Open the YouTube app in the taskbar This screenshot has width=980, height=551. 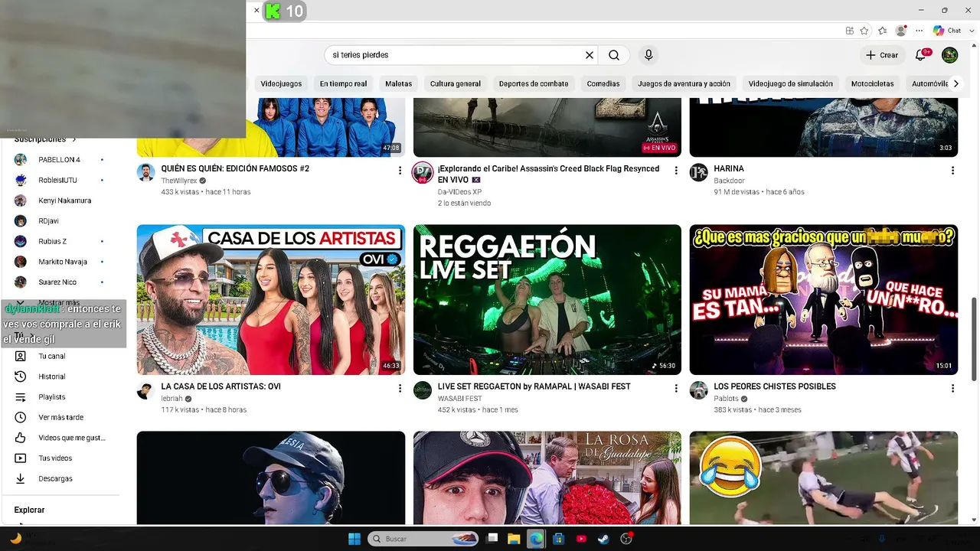(x=581, y=539)
